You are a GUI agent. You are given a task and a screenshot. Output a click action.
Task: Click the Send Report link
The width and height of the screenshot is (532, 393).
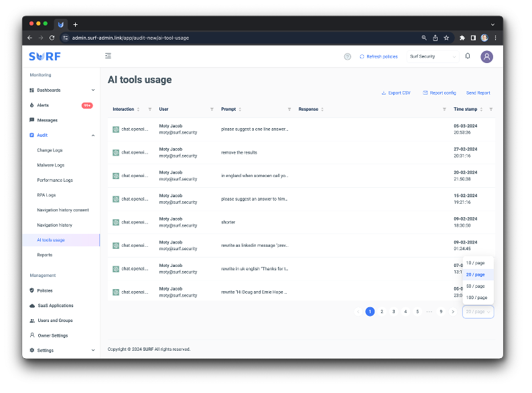point(478,93)
